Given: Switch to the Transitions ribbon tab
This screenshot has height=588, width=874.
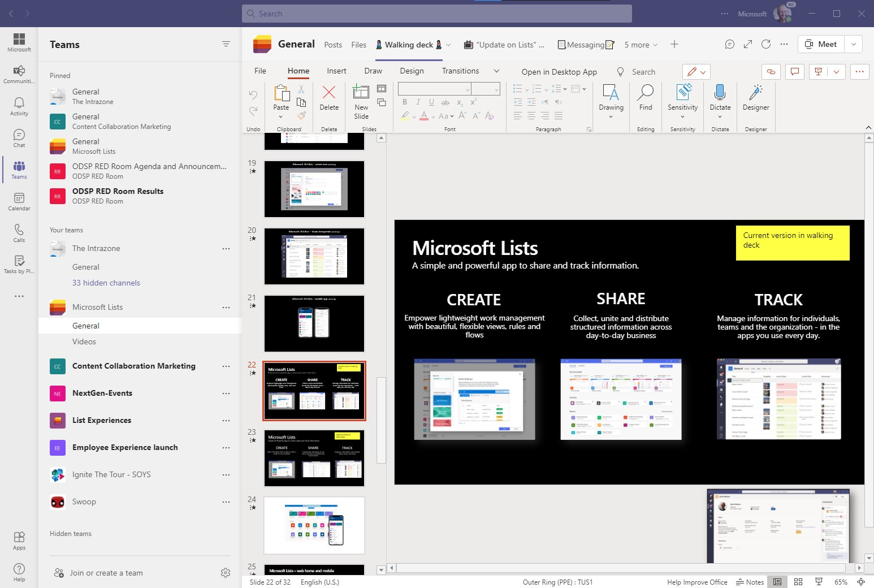Looking at the screenshot, I should pyautogui.click(x=460, y=71).
